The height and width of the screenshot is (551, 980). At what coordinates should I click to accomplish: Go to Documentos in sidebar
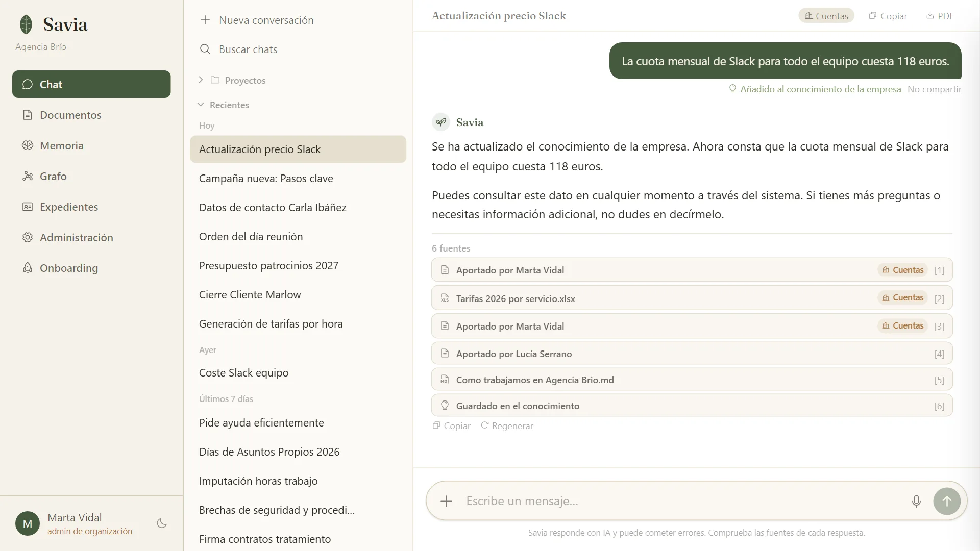91,115
